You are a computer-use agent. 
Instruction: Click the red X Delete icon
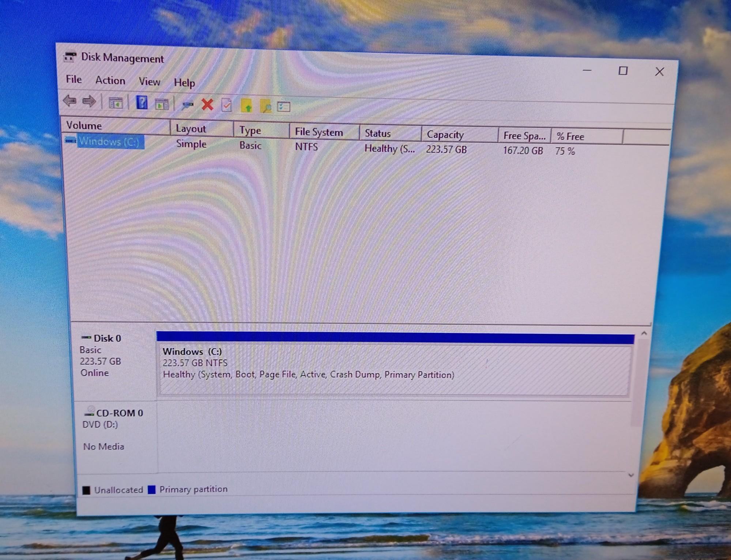[x=207, y=105]
